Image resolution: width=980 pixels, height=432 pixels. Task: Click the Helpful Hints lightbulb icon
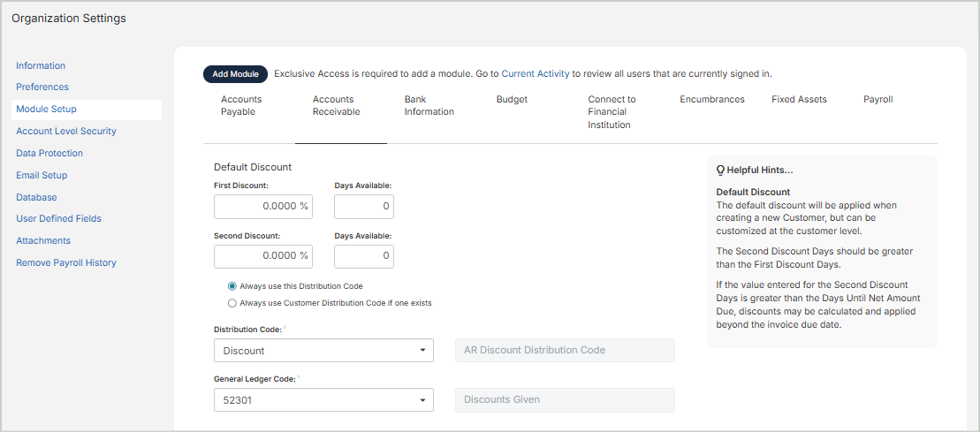click(x=720, y=171)
